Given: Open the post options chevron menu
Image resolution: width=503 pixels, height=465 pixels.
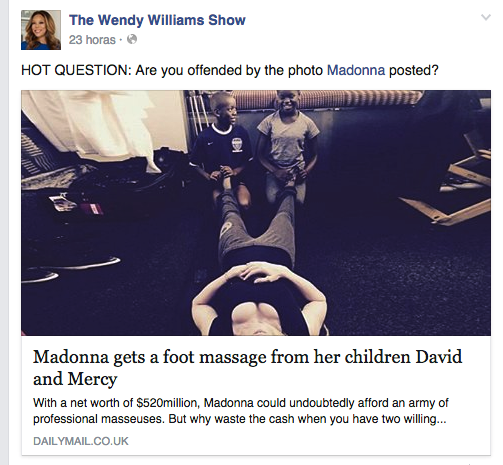Looking at the screenshot, I should coord(486,17).
